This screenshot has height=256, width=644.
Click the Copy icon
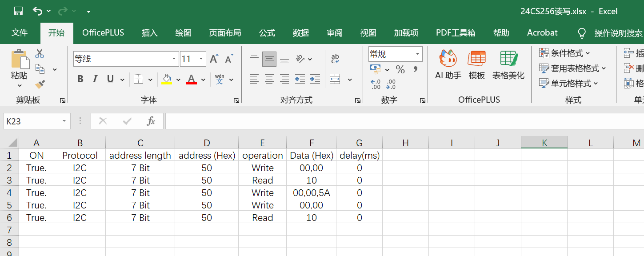pos(40,69)
